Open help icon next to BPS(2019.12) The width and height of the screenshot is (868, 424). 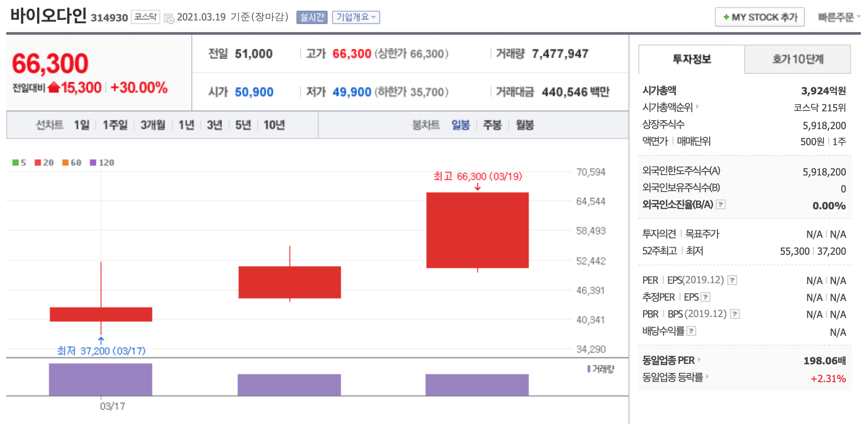coord(735,314)
